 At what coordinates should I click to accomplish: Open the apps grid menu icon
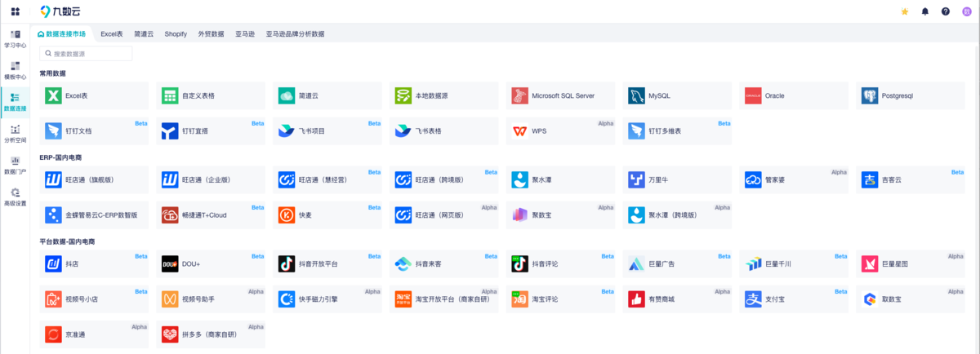click(15, 11)
